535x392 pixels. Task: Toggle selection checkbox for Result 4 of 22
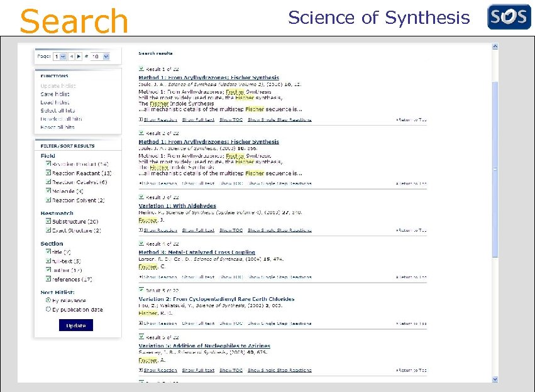[x=141, y=243]
